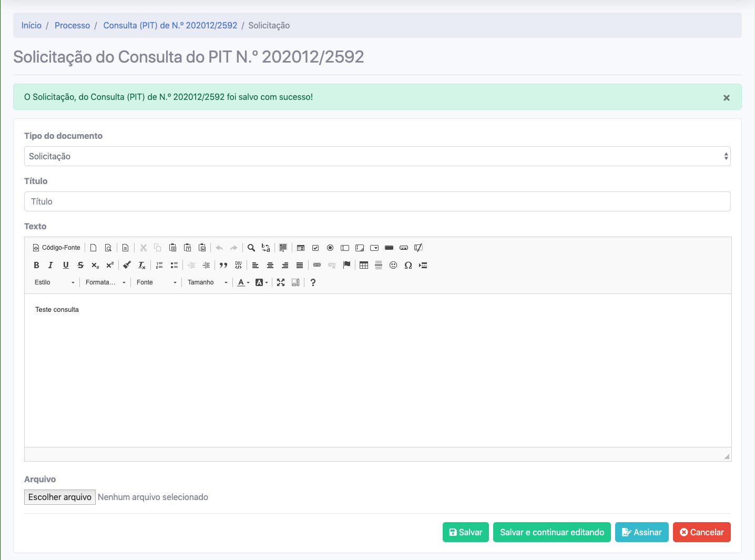Insert a checkbox form element
The width and height of the screenshot is (755, 560).
(x=315, y=248)
